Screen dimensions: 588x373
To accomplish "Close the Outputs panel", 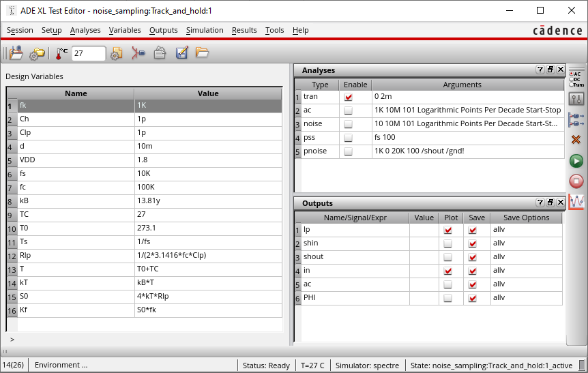I will pos(561,203).
